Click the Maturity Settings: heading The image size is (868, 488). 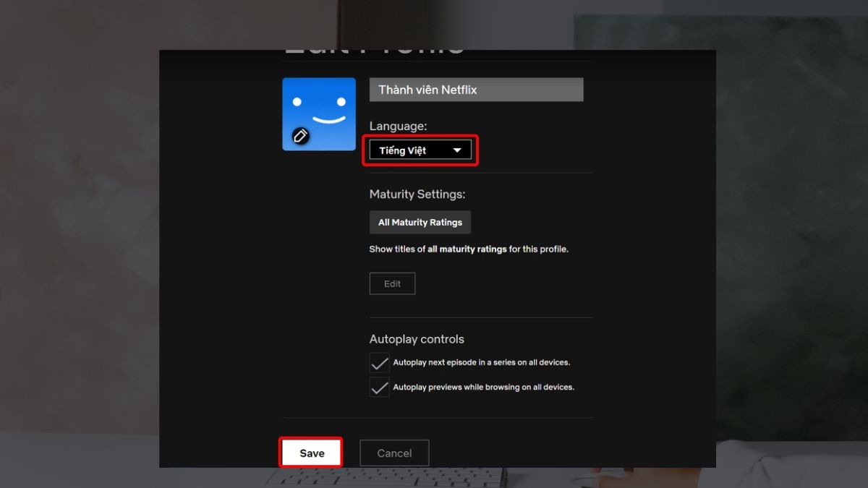tap(417, 194)
